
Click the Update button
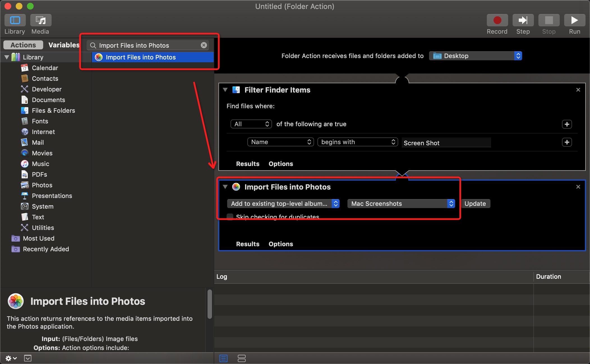click(x=475, y=204)
